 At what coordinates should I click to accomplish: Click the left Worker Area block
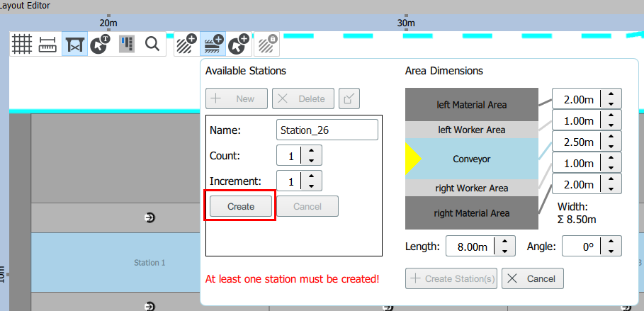point(472,130)
